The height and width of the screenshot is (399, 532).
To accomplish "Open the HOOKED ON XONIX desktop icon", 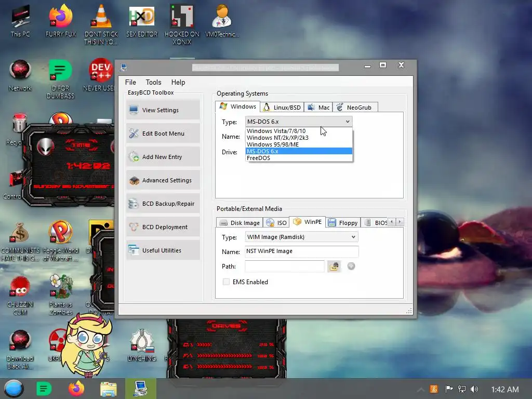I will tap(182, 24).
